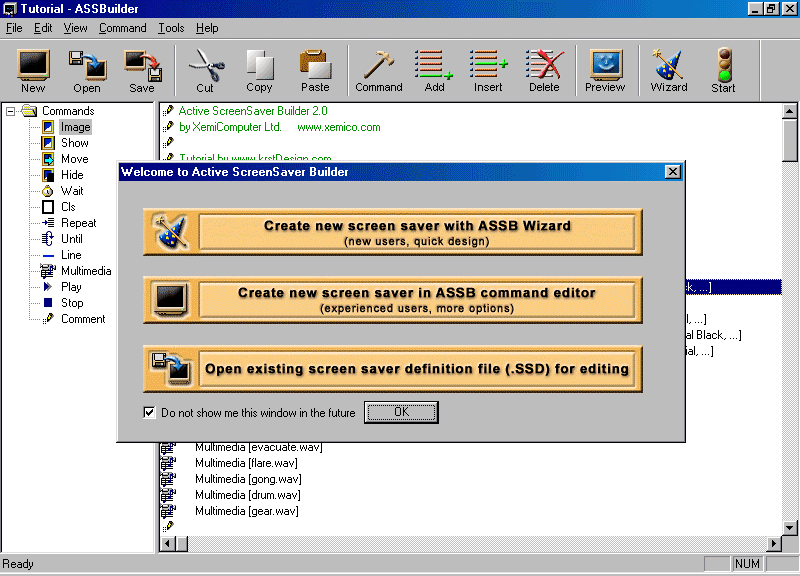This screenshot has height=576, width=800.
Task: Click the 'Ready' status bar text
Action: tap(18, 564)
